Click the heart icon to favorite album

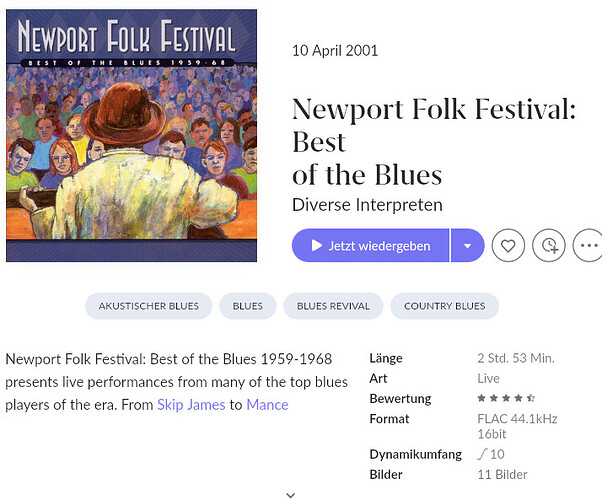point(508,245)
